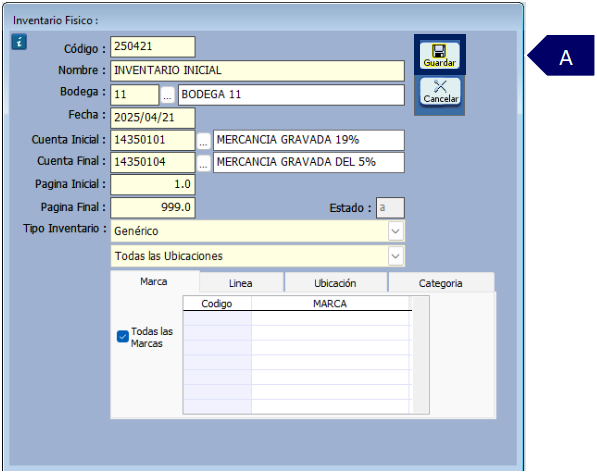Open the Cuenta Final lookup ellipsis button

coord(204,163)
